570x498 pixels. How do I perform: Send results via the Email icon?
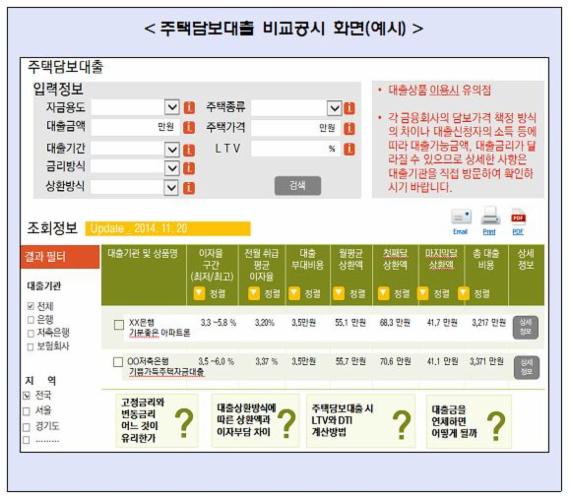[461, 221]
